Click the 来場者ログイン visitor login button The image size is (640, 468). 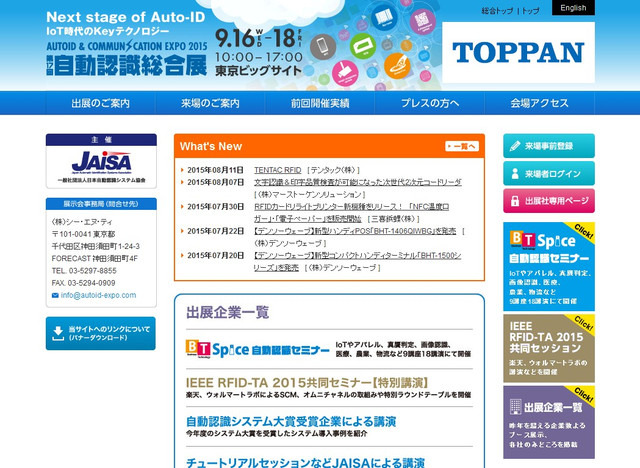click(549, 173)
